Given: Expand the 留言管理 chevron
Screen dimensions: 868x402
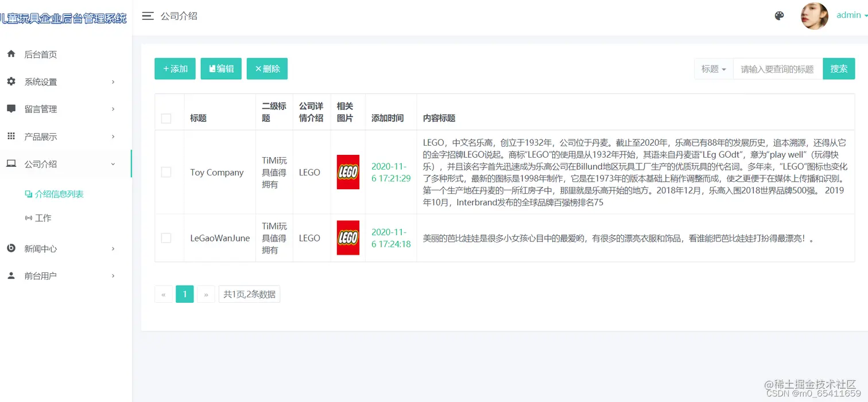Looking at the screenshot, I should [113, 109].
